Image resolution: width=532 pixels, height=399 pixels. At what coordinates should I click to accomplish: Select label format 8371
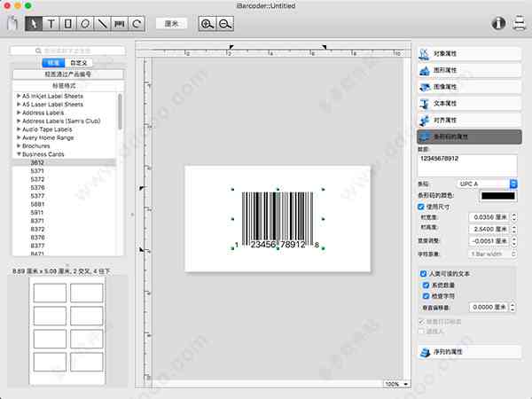[x=37, y=221]
